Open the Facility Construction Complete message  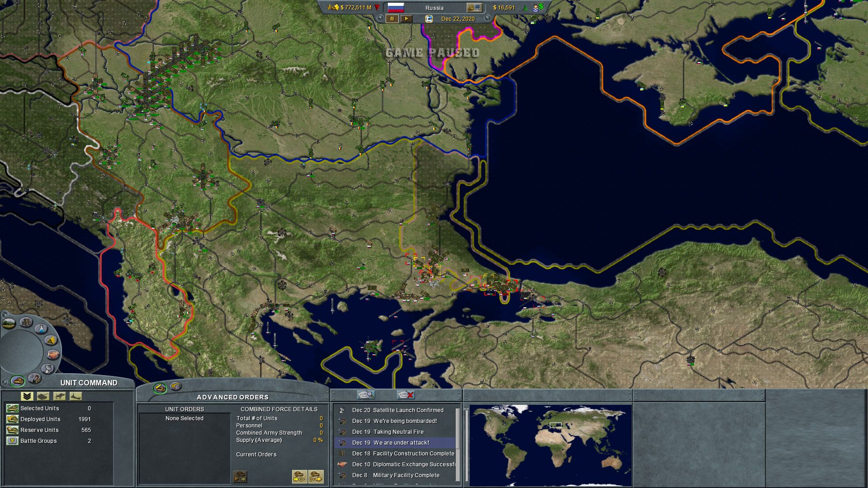(395, 453)
